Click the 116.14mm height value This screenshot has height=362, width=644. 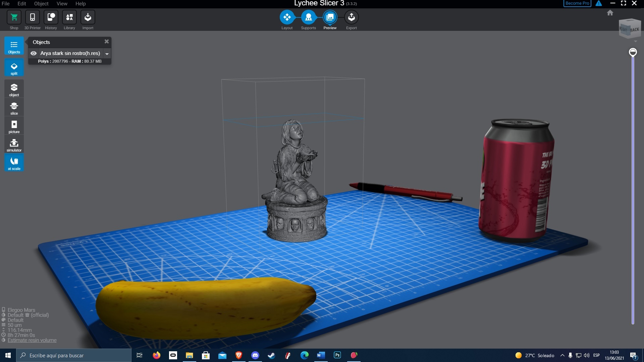point(19,330)
